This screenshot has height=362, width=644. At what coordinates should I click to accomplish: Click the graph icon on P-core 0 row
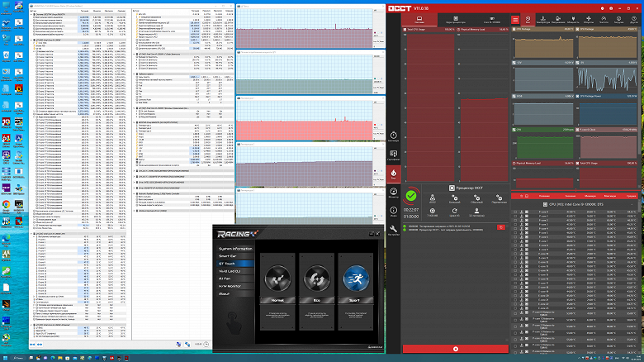tap(527, 212)
